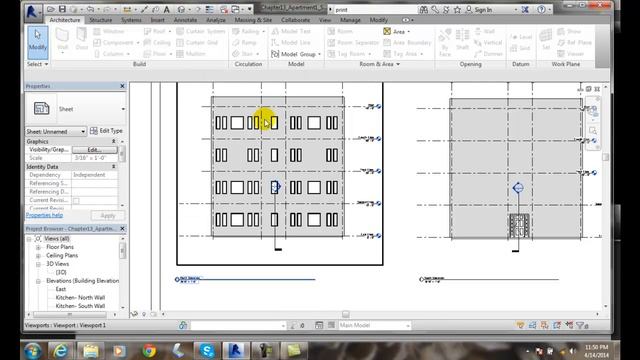
Task: Collapse the Identity Data properties section
Action: [113, 167]
